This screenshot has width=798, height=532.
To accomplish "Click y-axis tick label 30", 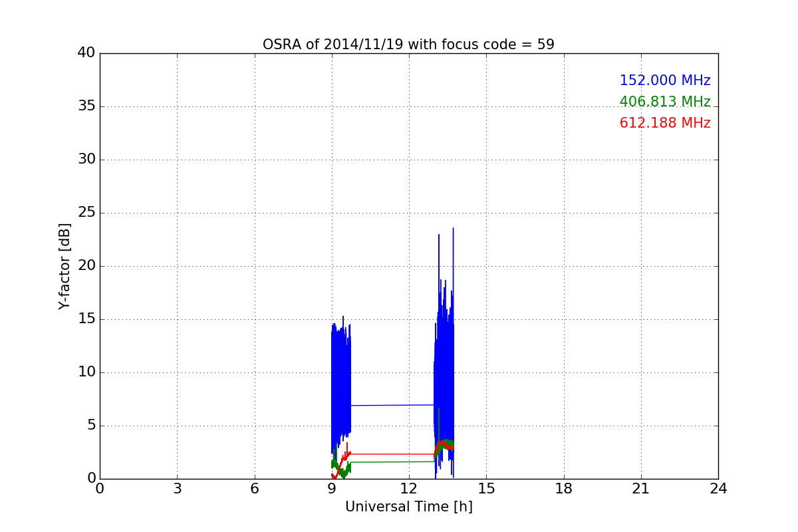I will tap(86, 160).
